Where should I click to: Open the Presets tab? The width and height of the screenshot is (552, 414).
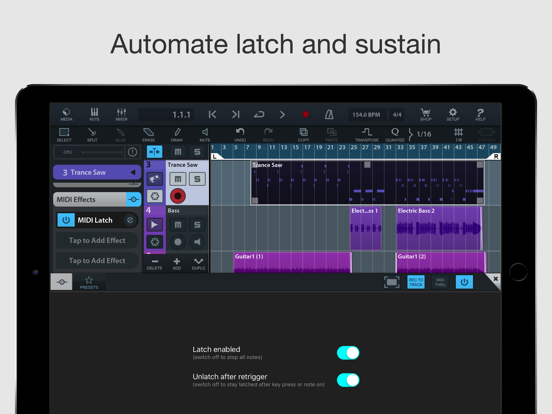click(89, 282)
